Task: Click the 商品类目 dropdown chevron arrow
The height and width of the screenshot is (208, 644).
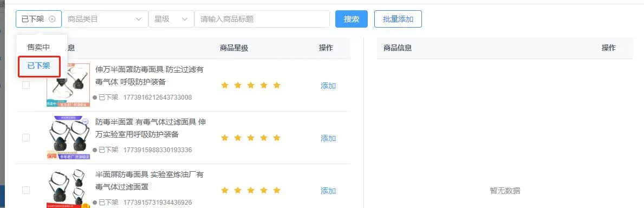Action: [x=139, y=19]
